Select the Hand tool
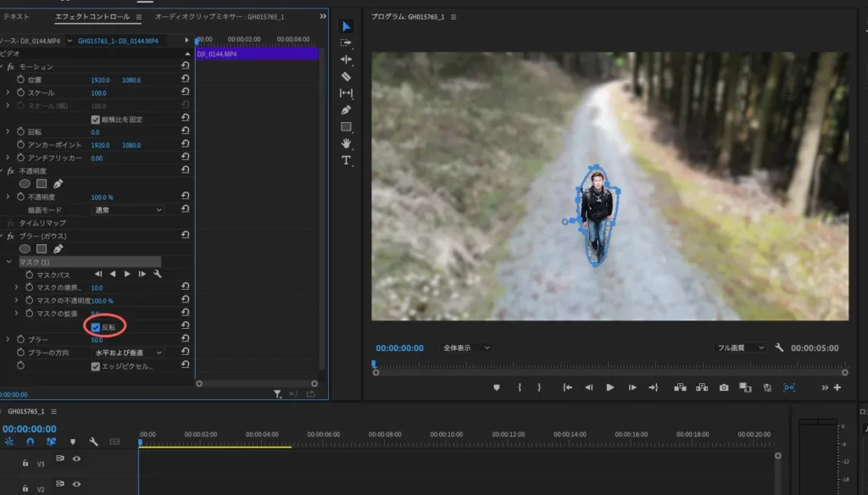The image size is (868, 495). tap(346, 143)
